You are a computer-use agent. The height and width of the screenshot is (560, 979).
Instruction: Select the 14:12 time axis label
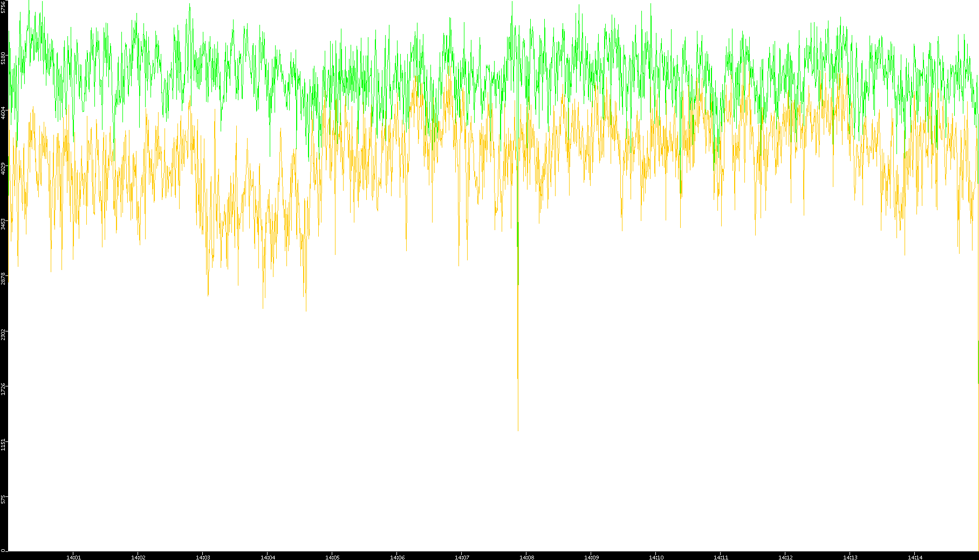[785, 557]
